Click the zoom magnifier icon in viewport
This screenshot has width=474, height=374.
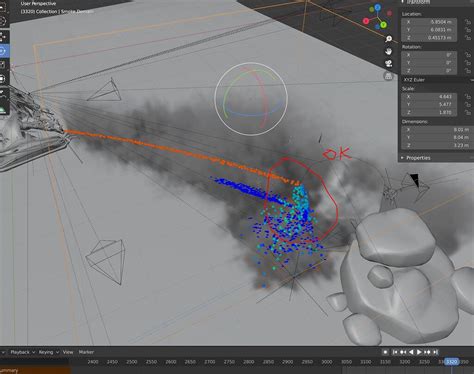pos(388,39)
